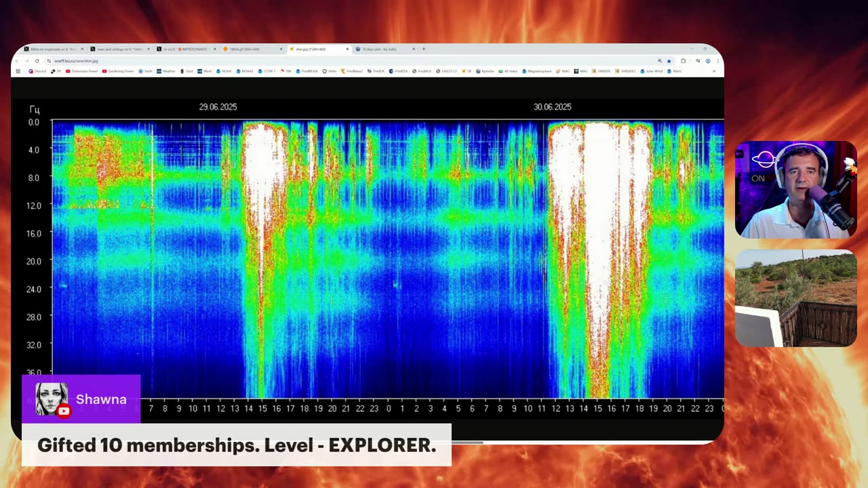Open the PredNUS bookmark
Viewport: 868px width, 488px height.
click(x=422, y=70)
